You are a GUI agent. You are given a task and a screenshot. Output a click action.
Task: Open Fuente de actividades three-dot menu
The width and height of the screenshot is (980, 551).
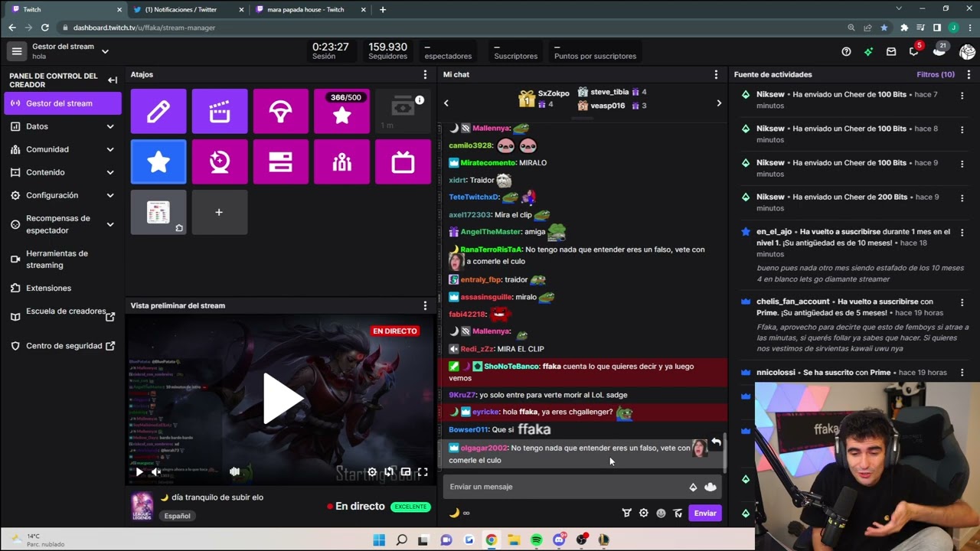(x=969, y=74)
